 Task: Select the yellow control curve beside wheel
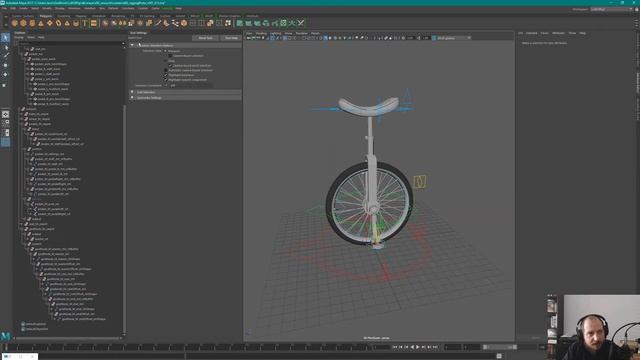point(420,182)
